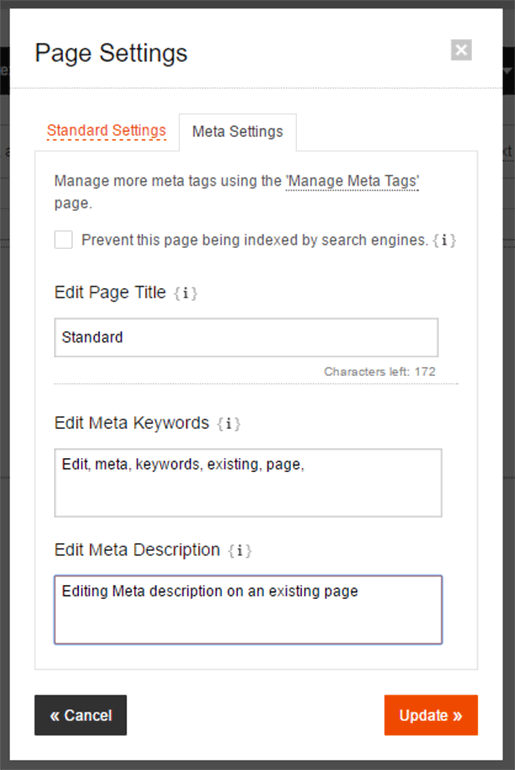Click inside the Meta Keywords text area
This screenshot has width=515, height=770.
click(x=248, y=483)
